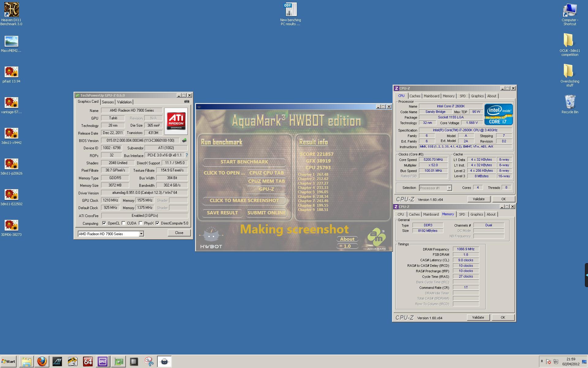Click the Core Speed 5200.70 MHz value

(x=433, y=160)
